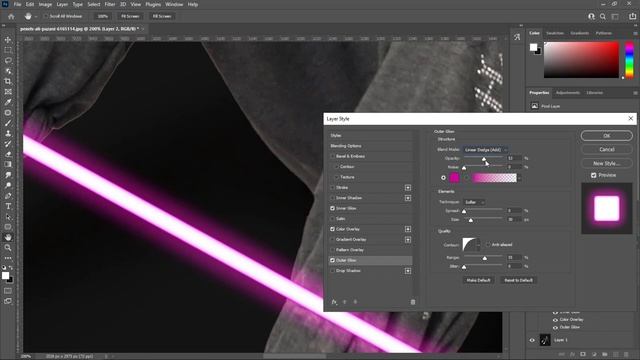Click the Range slider handle
The image size is (640, 360).
[484, 258]
